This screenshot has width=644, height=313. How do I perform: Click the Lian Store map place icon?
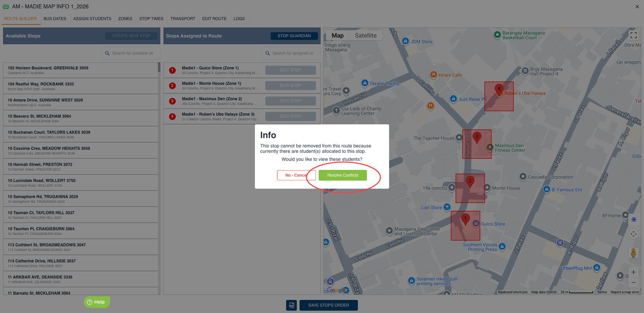tap(447, 207)
